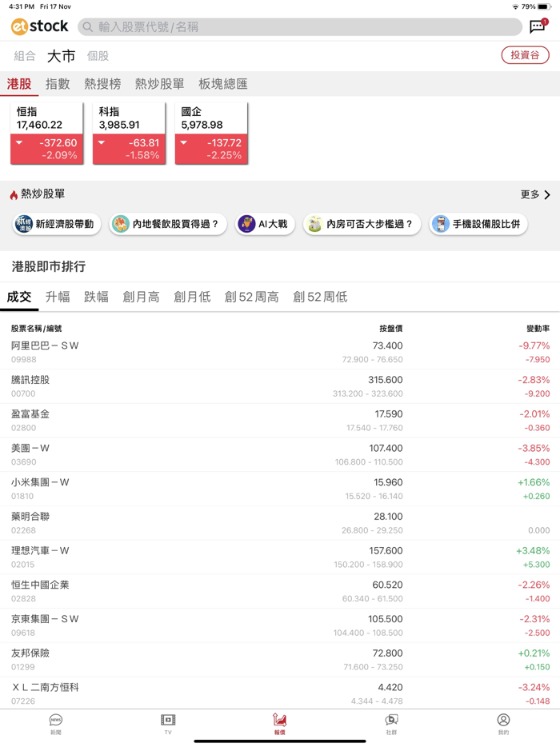Open 京東集團－ＳＷ 09618 row
Viewport: 560px width, 747px height.
tap(280, 625)
